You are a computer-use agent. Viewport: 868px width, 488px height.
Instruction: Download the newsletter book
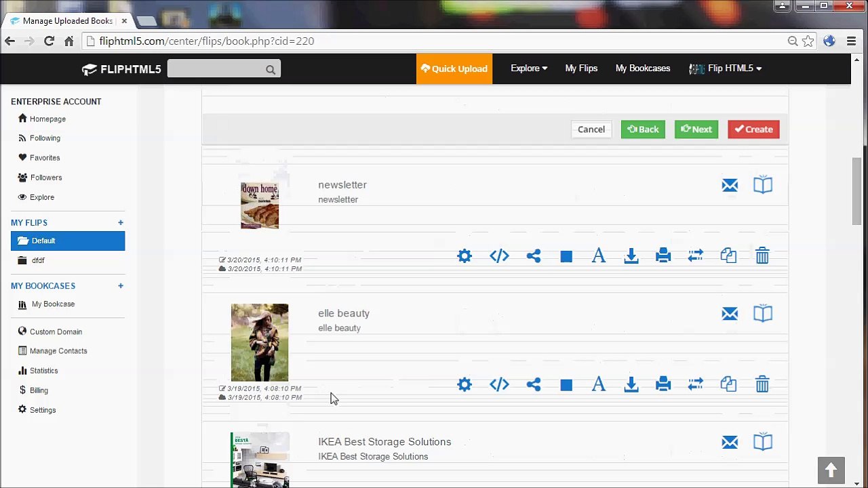(631, 256)
